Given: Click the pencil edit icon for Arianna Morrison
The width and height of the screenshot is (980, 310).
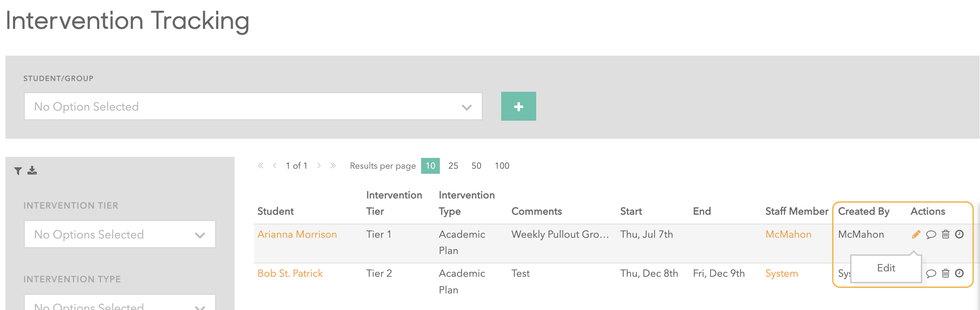Looking at the screenshot, I should coord(916,234).
